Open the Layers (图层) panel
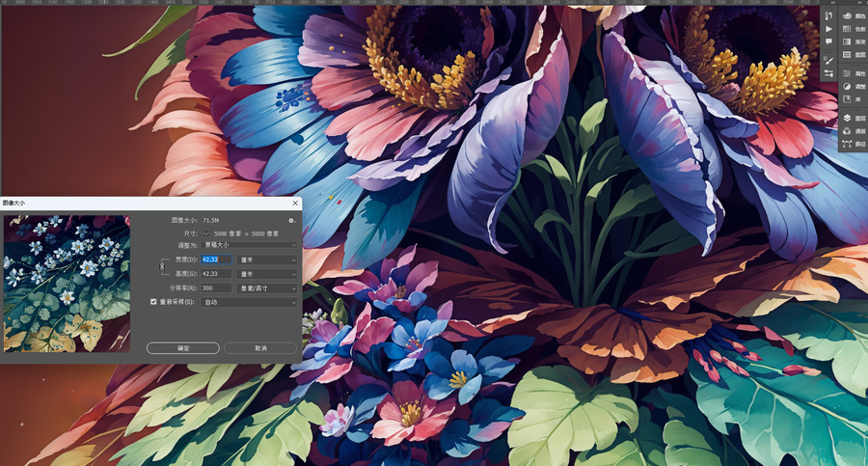This screenshot has height=466, width=868. point(854,118)
